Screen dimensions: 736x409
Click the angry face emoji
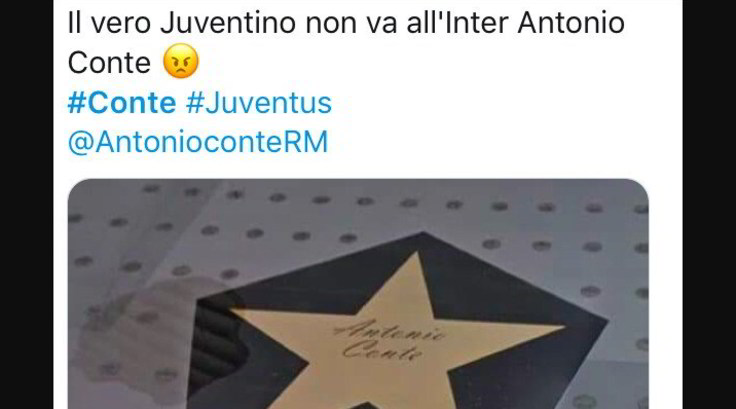[x=181, y=62]
